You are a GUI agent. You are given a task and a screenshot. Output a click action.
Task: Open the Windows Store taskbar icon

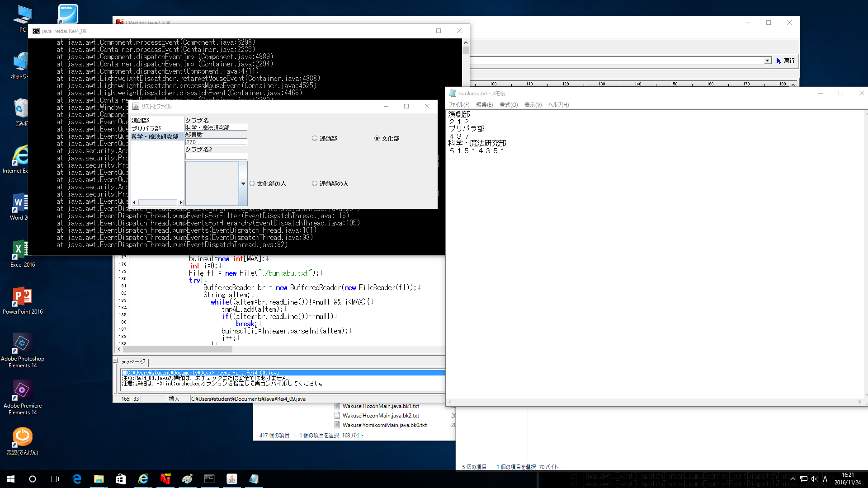(x=121, y=479)
